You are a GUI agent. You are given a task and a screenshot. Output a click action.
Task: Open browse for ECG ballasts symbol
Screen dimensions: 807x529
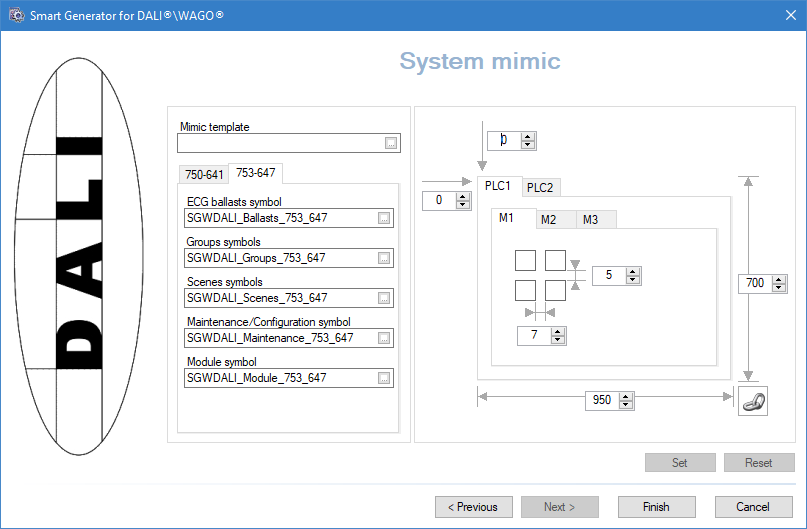click(384, 218)
